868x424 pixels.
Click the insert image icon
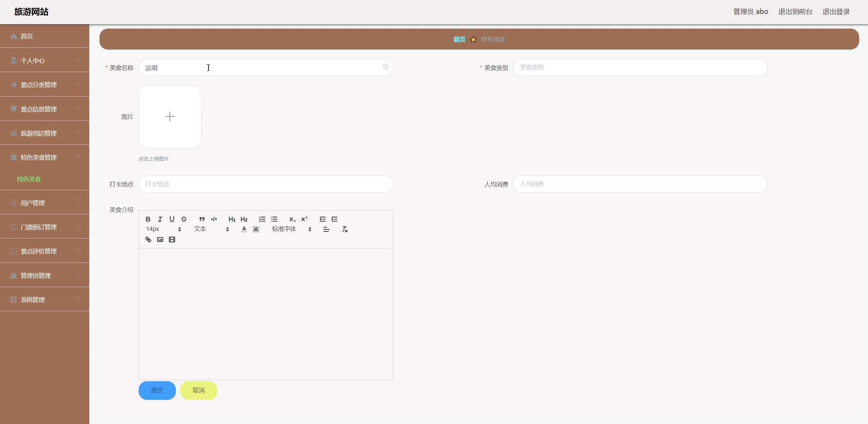[160, 240]
